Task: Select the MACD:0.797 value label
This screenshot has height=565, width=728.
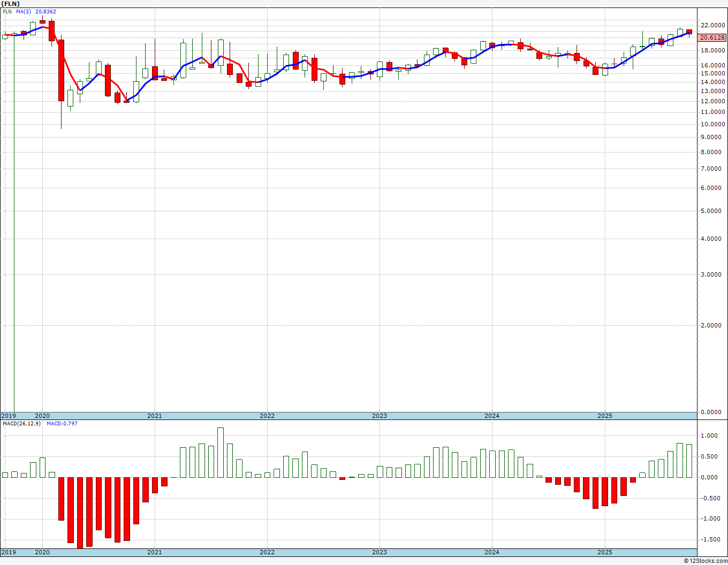Action: point(62,424)
